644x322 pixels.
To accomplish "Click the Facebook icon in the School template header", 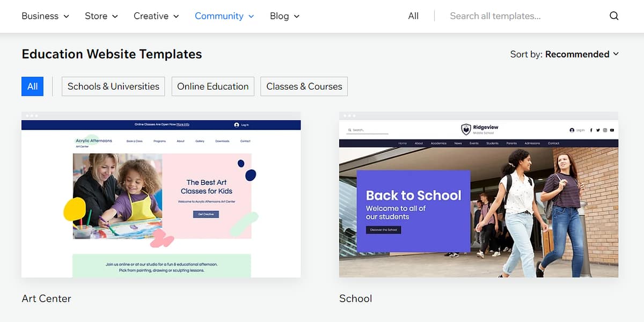I will (591, 130).
